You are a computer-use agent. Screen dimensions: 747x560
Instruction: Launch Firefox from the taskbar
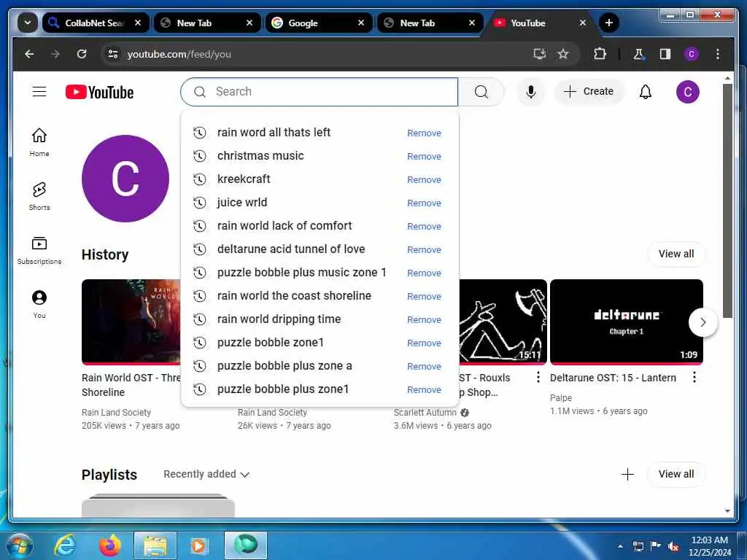click(x=109, y=545)
